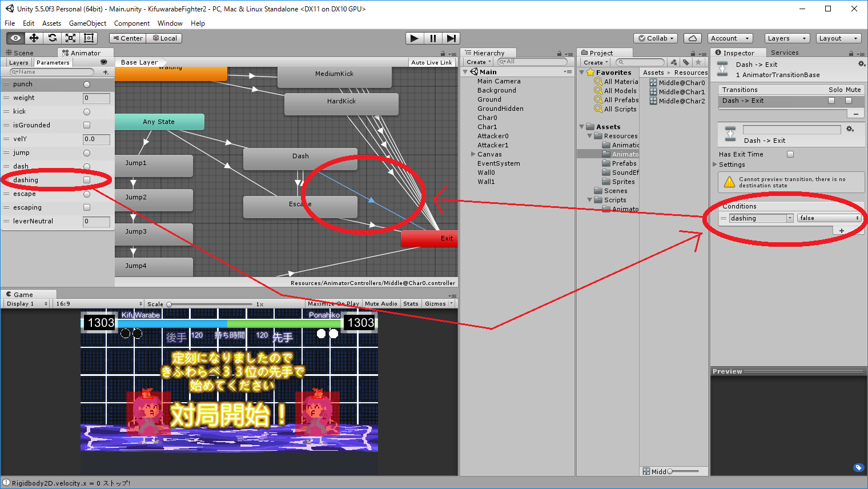Image resolution: width=868 pixels, height=489 pixels.
Task: Collapse the Resources folder in Project panel
Action: tap(589, 136)
